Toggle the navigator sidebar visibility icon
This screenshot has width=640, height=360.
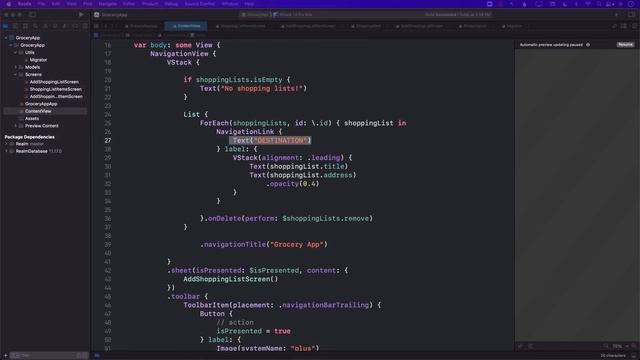pos(32,14)
